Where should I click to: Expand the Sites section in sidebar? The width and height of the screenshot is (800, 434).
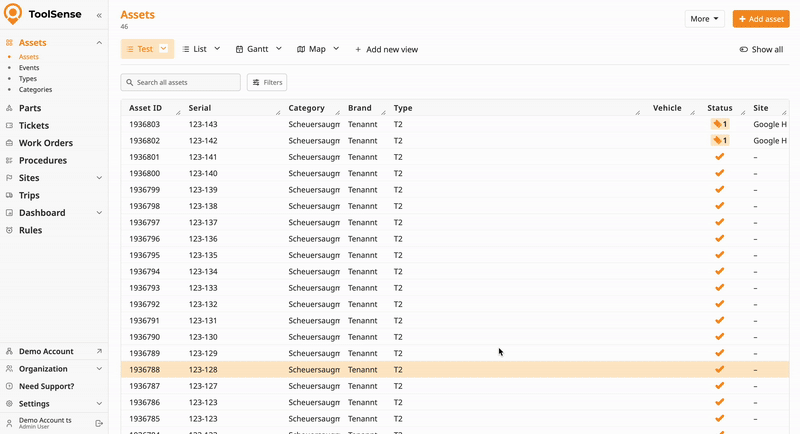99,178
